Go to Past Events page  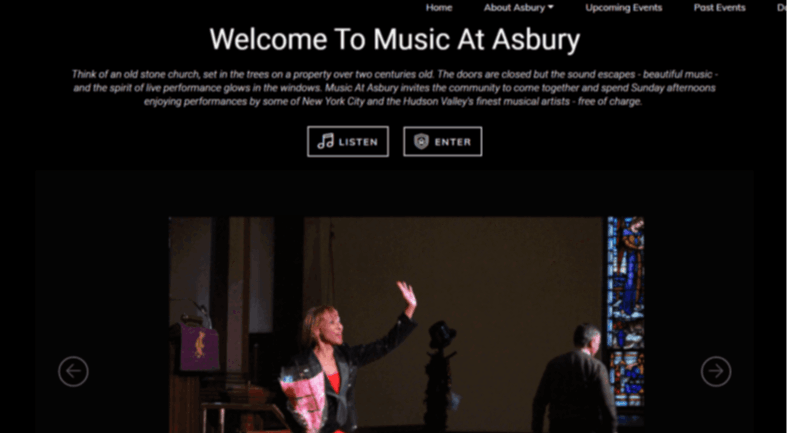[719, 8]
